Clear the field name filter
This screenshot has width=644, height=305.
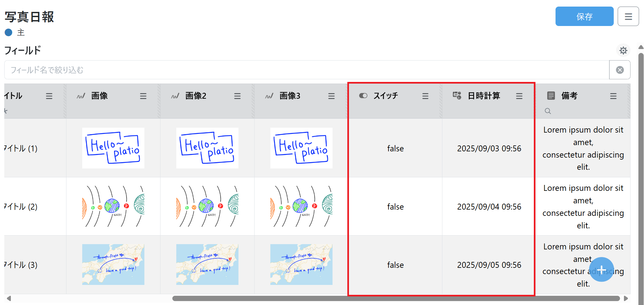coord(620,70)
